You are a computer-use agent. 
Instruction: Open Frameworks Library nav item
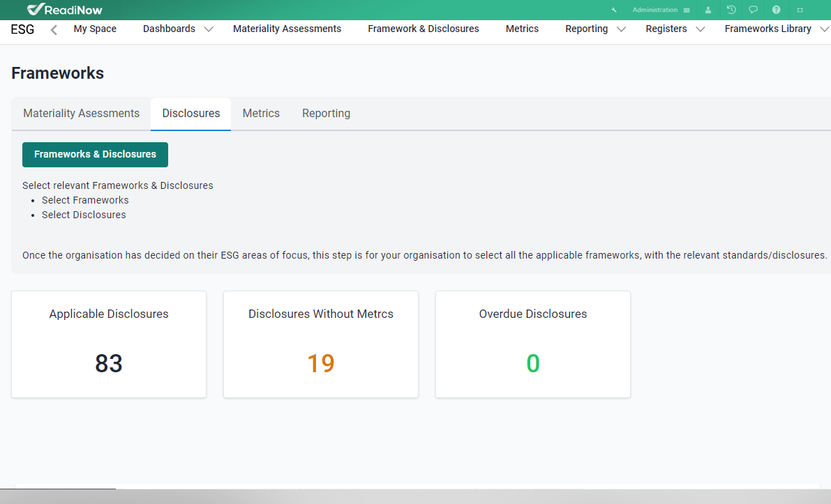click(x=768, y=29)
